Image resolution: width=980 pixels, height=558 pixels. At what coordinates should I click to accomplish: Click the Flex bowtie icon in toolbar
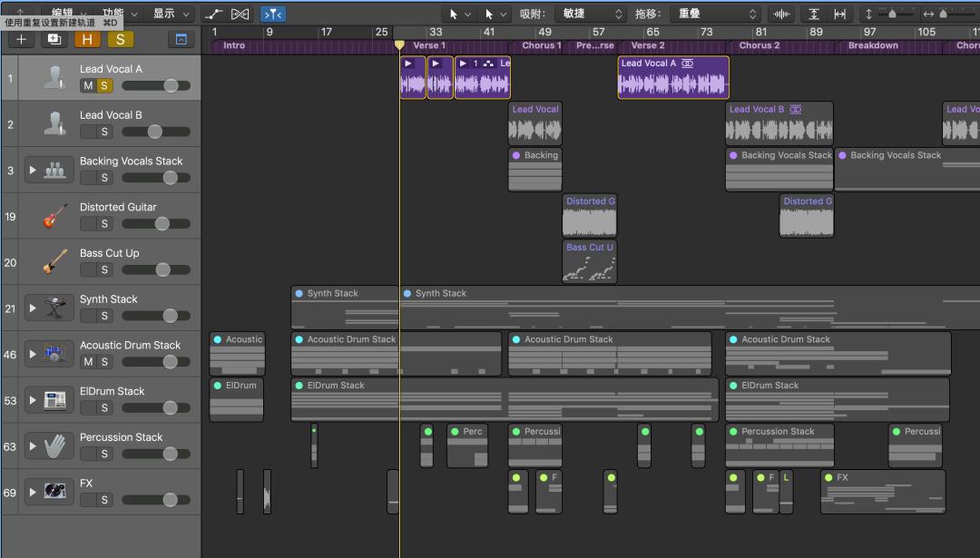click(240, 14)
